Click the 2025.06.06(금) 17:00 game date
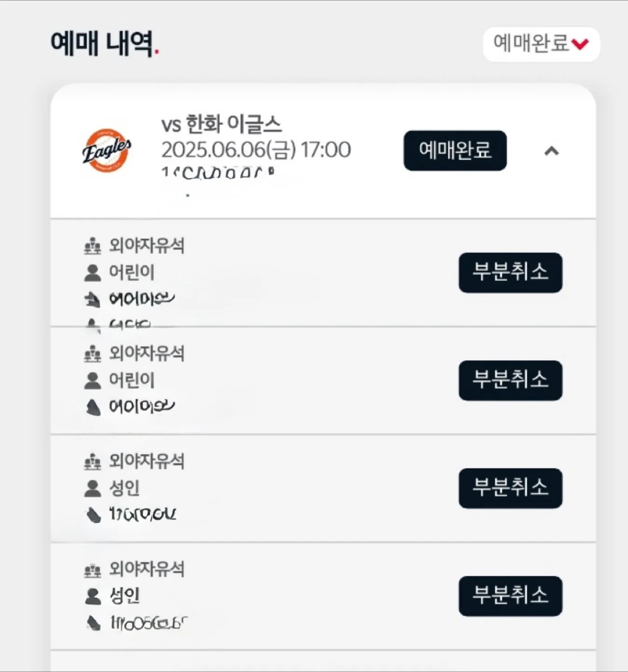Image resolution: width=628 pixels, height=672 pixels. tap(256, 150)
